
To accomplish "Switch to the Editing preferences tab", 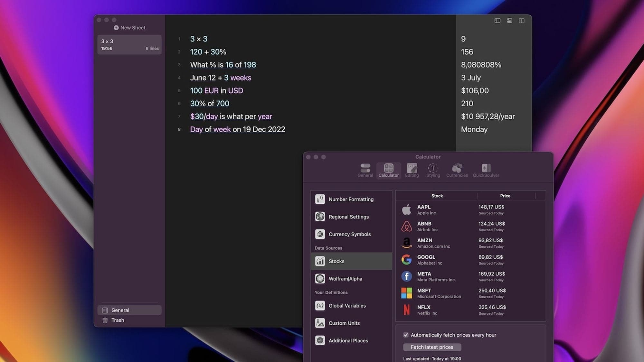I will pos(412,170).
